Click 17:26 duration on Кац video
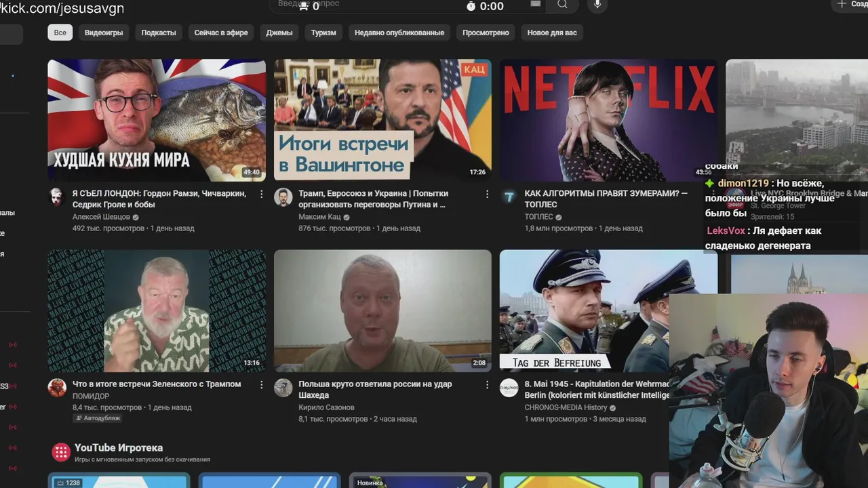The width and height of the screenshot is (868, 488). pyautogui.click(x=477, y=172)
